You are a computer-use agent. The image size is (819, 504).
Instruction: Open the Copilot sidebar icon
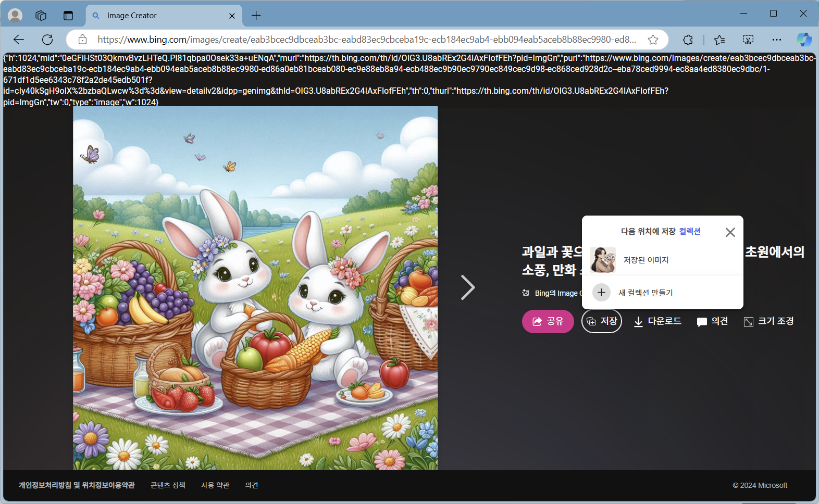(x=804, y=40)
